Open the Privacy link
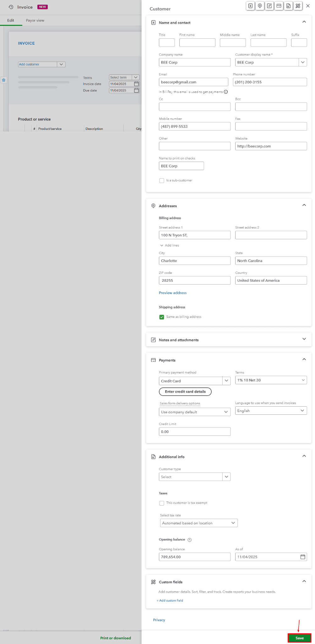This screenshot has width=315, height=644. (x=159, y=620)
